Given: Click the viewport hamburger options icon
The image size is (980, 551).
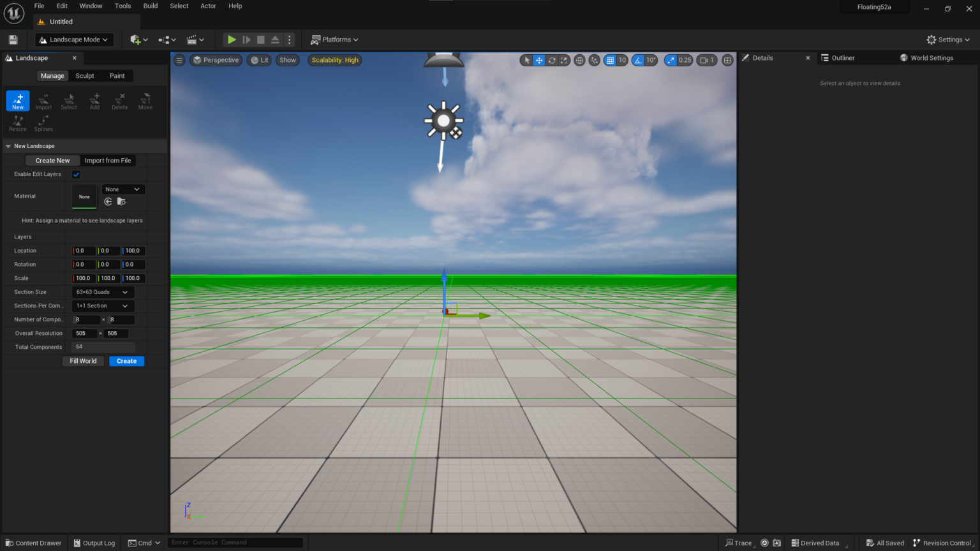Looking at the screenshot, I should [179, 60].
